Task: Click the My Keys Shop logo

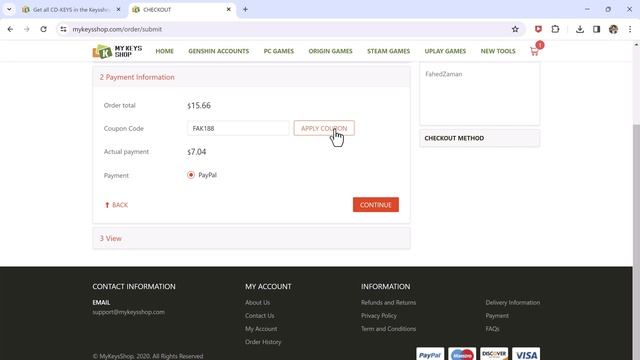Action: (x=117, y=51)
